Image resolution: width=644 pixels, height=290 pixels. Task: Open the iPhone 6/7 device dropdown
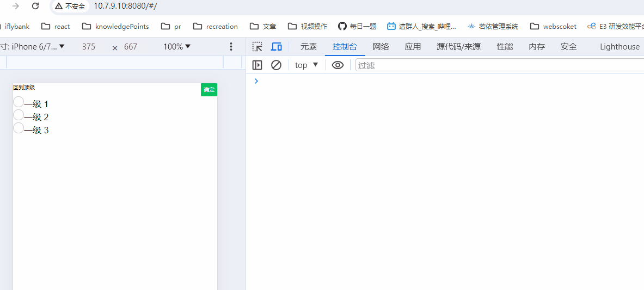(x=33, y=46)
